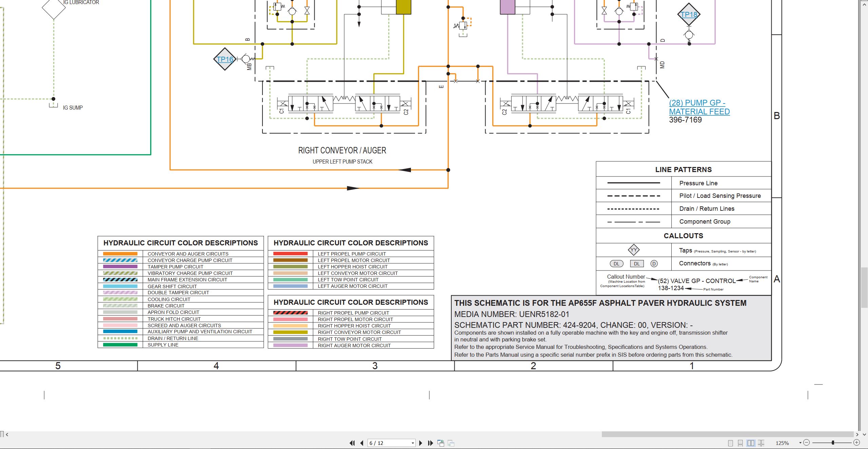This screenshot has height=449, width=868.
Task: Click previous view navigation icon
Action: [x=441, y=443]
